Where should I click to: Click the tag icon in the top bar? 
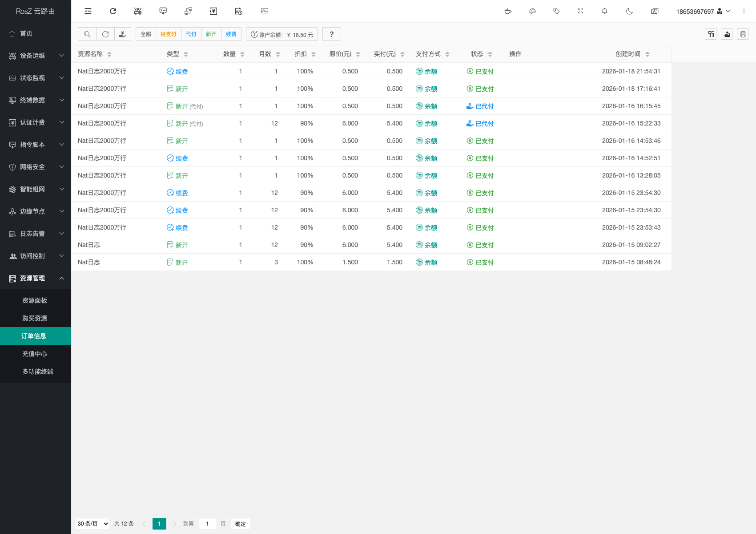(556, 11)
